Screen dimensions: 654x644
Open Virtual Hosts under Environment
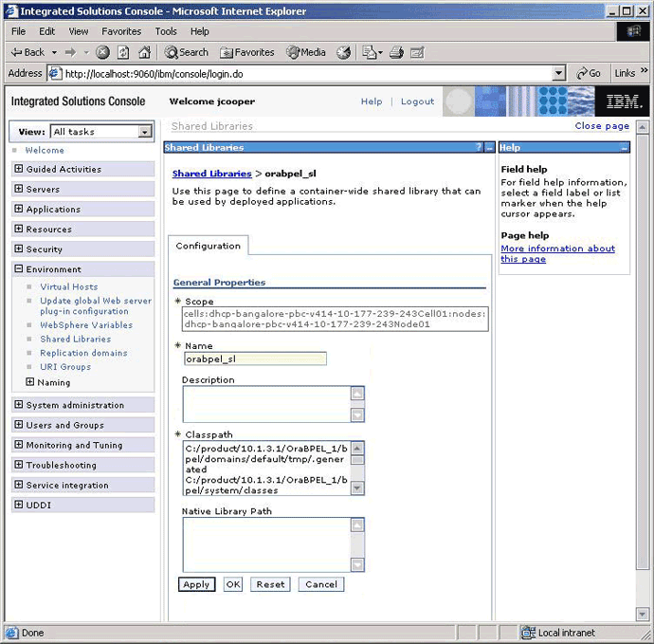coord(69,286)
